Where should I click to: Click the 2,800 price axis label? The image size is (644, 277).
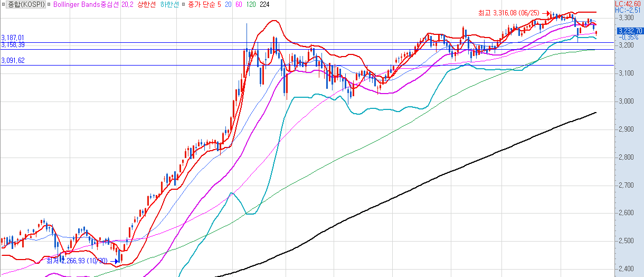coord(627,157)
